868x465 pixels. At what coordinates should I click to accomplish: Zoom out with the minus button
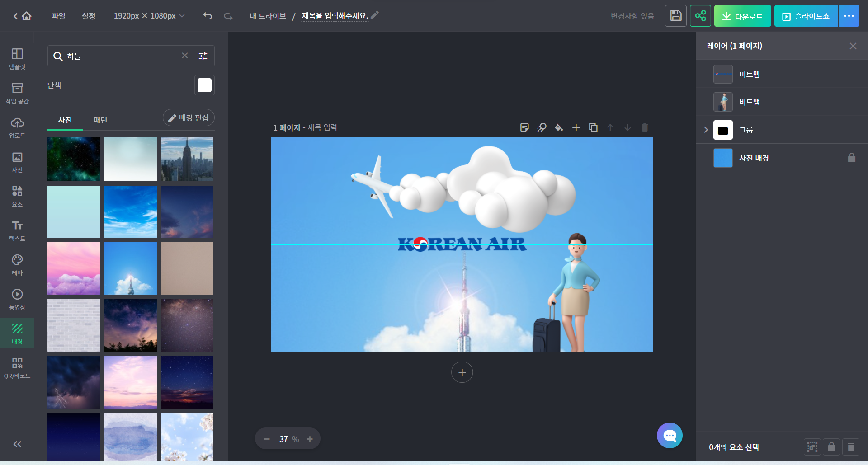pos(267,439)
